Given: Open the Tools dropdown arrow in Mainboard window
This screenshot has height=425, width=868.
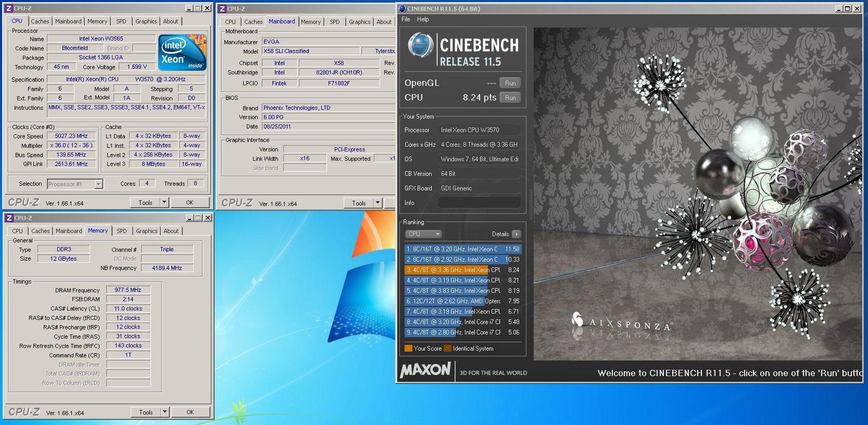Looking at the screenshot, I should pyautogui.click(x=378, y=203).
